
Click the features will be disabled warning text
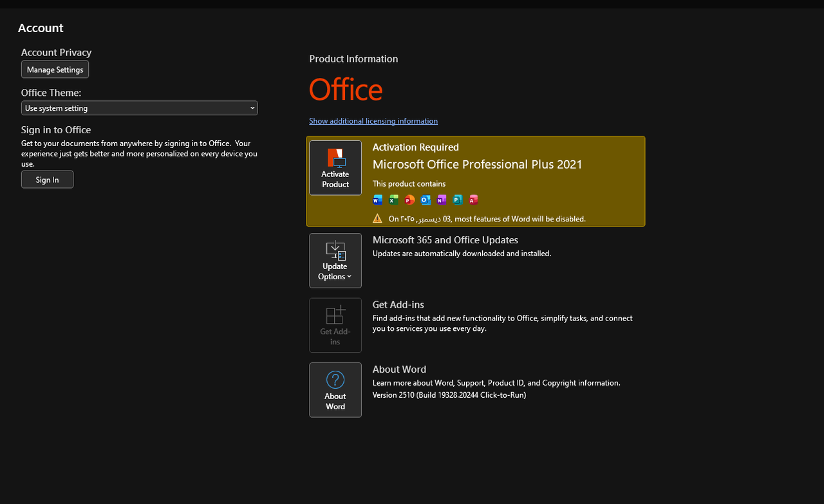click(x=487, y=219)
